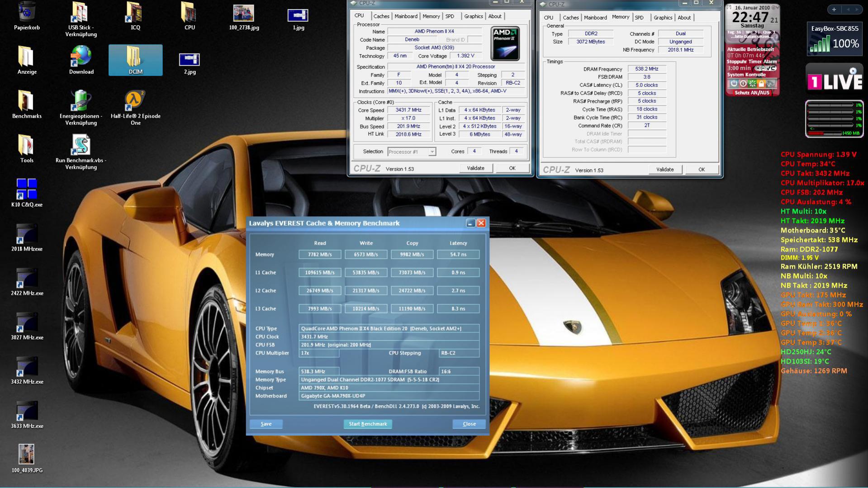This screenshot has width=868, height=488.
Task: Launch the 3432 MHz.exe shortcut
Action: pyautogui.click(x=27, y=370)
